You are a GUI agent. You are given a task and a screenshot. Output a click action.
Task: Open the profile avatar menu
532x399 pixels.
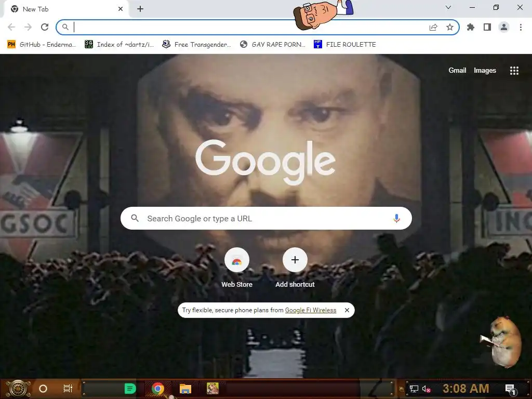point(504,27)
